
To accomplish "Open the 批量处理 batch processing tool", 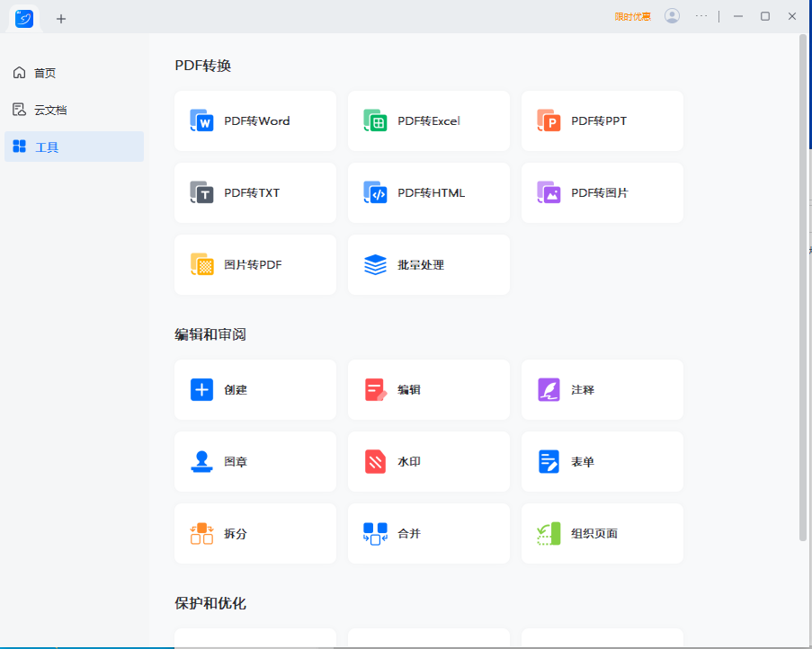I will pyautogui.click(x=428, y=264).
